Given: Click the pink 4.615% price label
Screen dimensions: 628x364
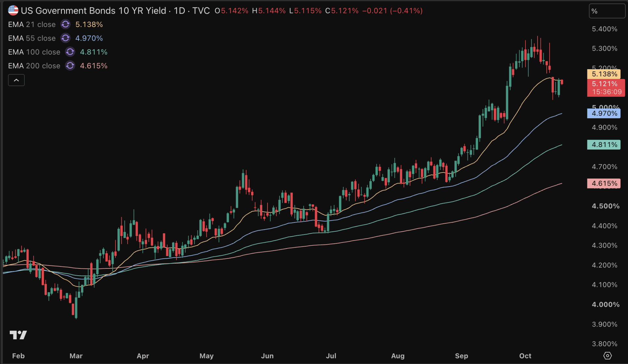Looking at the screenshot, I should [604, 183].
